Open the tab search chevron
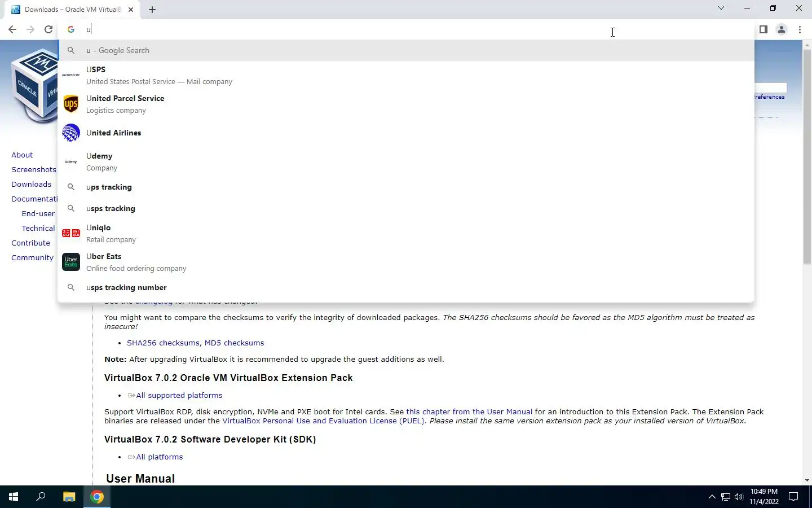Image resolution: width=812 pixels, height=508 pixels. 721,8
